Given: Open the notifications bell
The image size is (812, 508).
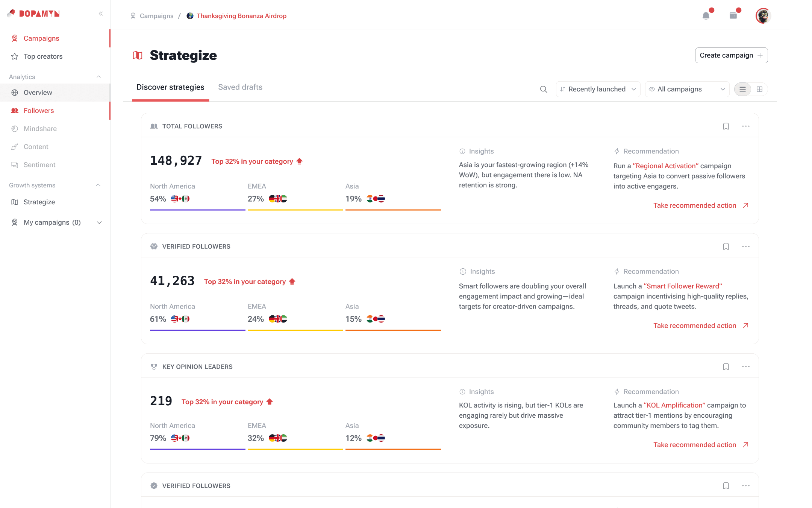Looking at the screenshot, I should tap(706, 16).
